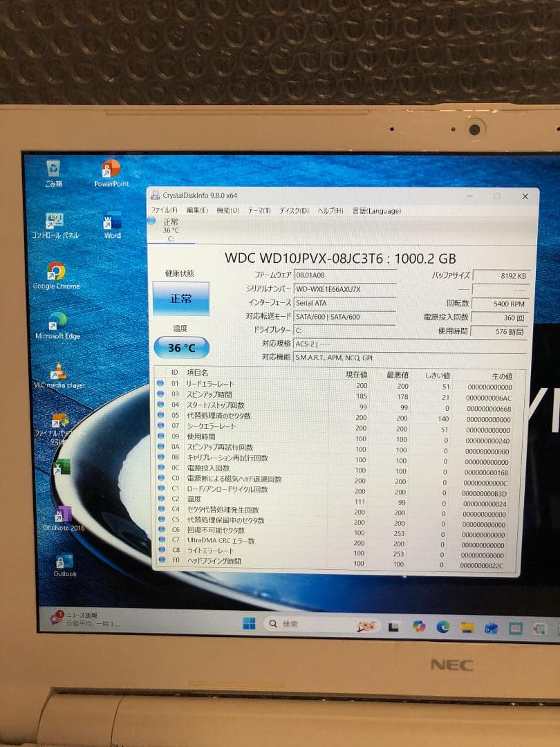Click the 使用時間 value 576 時間
The height and width of the screenshot is (747, 560).
click(x=498, y=331)
